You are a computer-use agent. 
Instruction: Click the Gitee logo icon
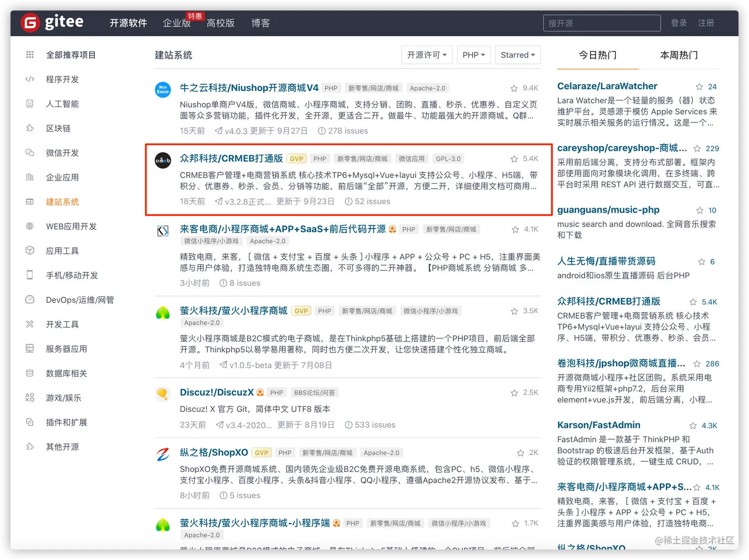[x=30, y=22]
